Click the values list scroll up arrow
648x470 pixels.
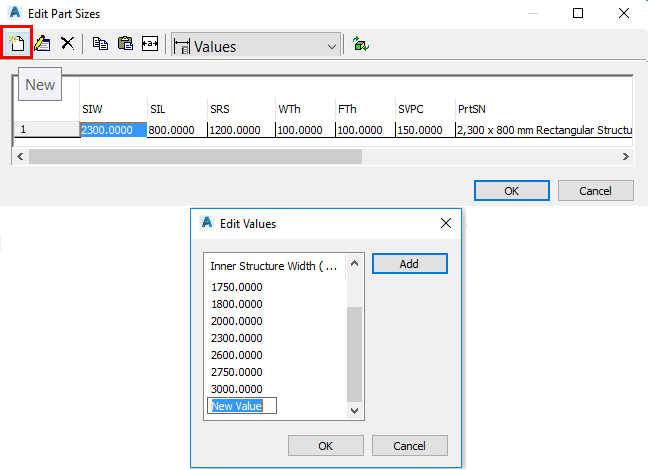coord(355,263)
